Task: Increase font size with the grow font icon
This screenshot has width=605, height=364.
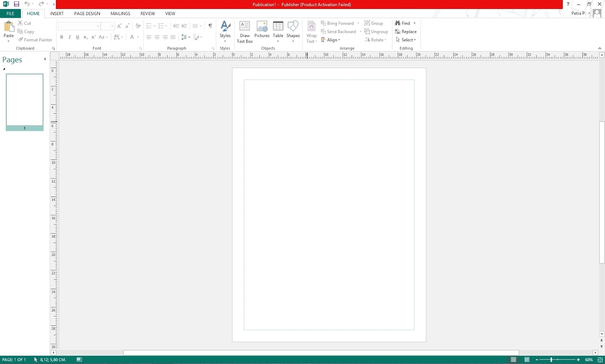Action: pos(119,26)
